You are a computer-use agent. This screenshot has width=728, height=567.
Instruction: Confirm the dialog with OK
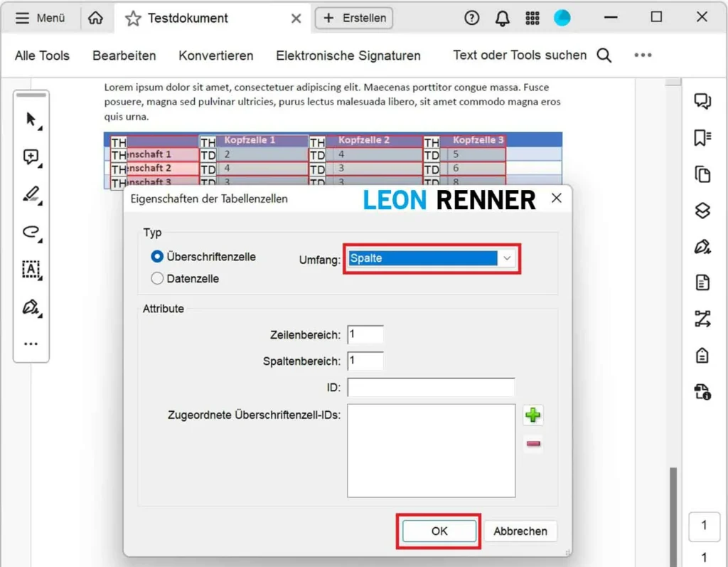[439, 531]
